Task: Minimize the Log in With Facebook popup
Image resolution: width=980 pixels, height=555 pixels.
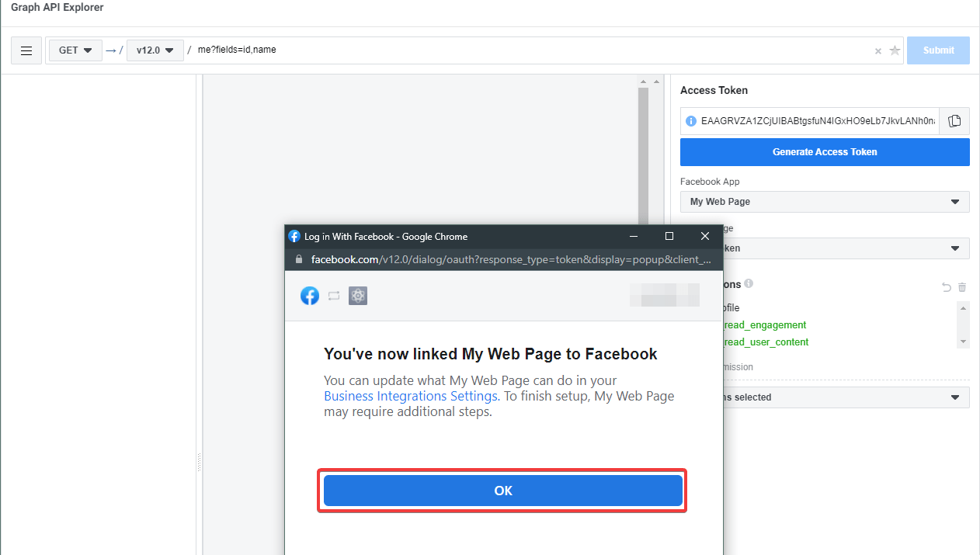Action: coord(634,237)
